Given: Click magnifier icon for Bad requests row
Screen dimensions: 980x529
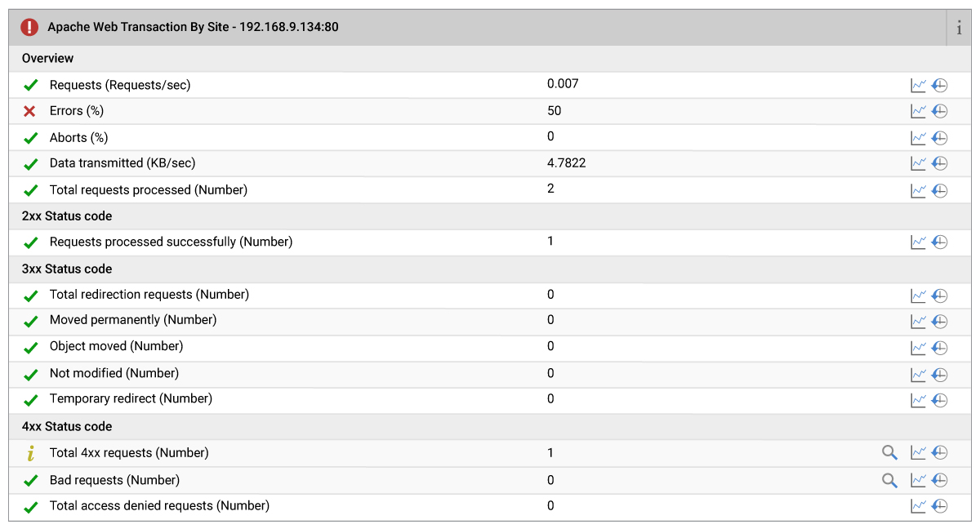Looking at the screenshot, I should [889, 480].
